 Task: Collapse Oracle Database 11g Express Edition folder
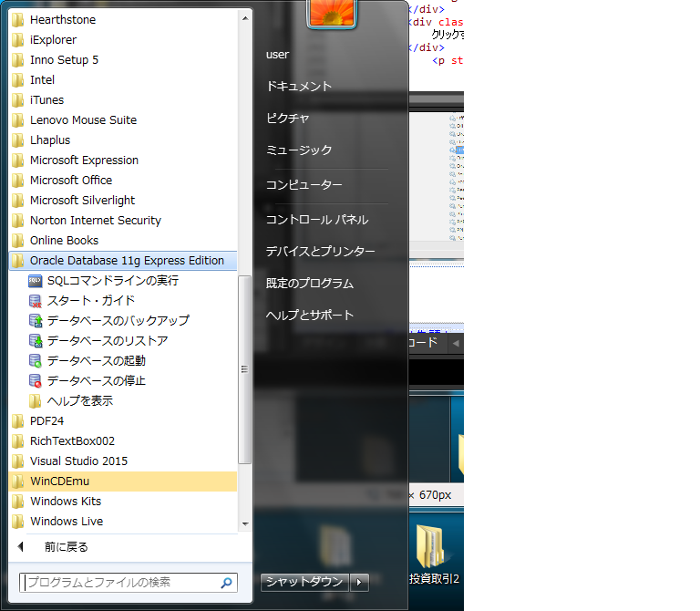pyautogui.click(x=123, y=261)
